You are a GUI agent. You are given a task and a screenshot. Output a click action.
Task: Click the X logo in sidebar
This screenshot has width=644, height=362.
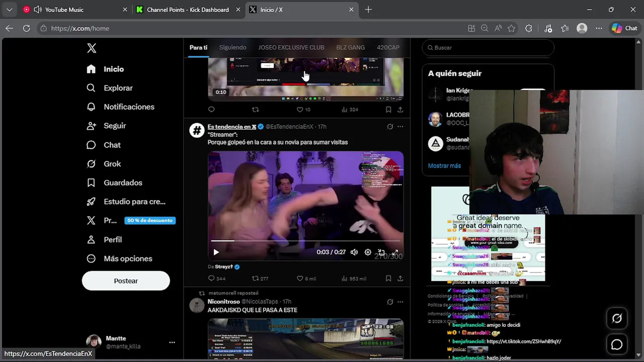click(91, 48)
